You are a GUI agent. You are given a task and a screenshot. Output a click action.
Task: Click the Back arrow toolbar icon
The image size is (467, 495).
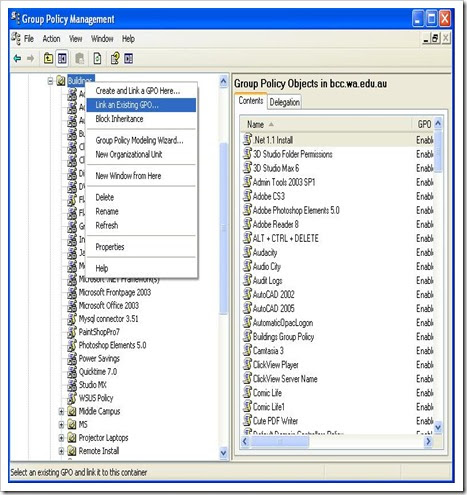[x=17, y=59]
